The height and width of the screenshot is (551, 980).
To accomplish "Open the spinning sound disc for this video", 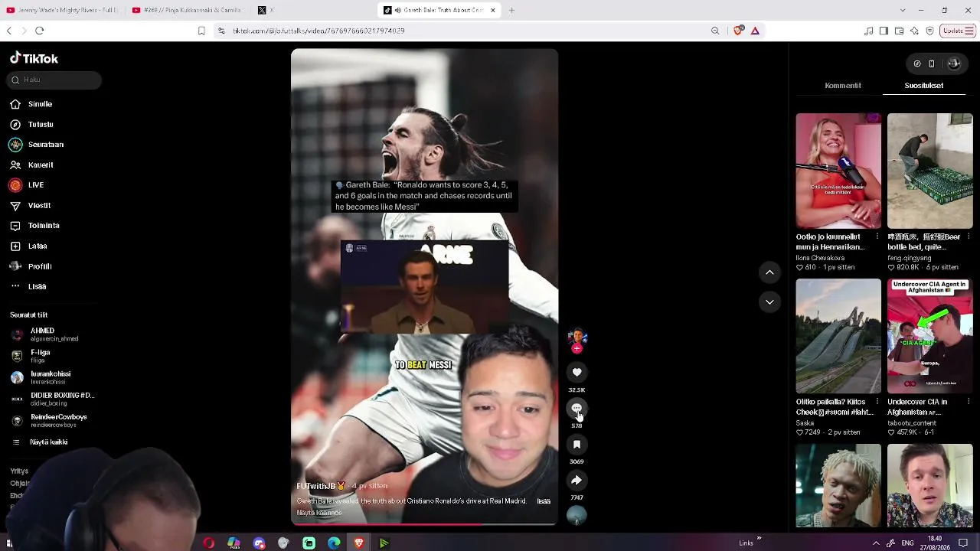I will (x=577, y=517).
